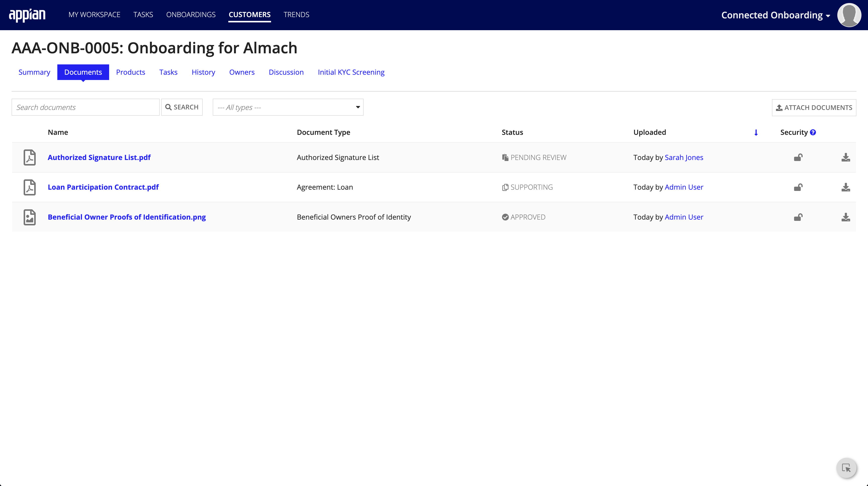This screenshot has height=486, width=868.
Task: Sort by the Name column header
Action: (x=58, y=133)
